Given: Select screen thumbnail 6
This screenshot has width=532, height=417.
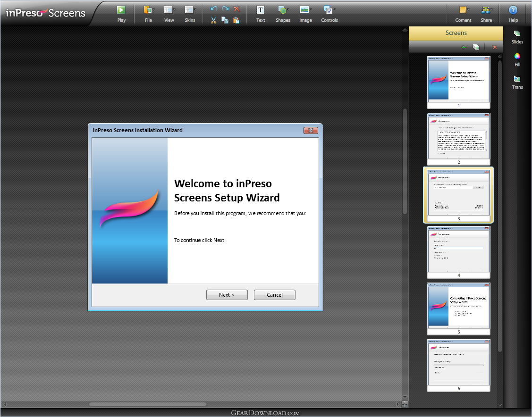Looking at the screenshot, I should (x=458, y=365).
